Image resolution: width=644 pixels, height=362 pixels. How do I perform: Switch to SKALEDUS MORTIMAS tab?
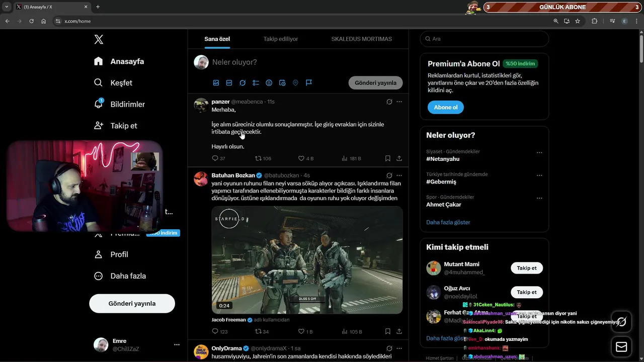(x=361, y=39)
